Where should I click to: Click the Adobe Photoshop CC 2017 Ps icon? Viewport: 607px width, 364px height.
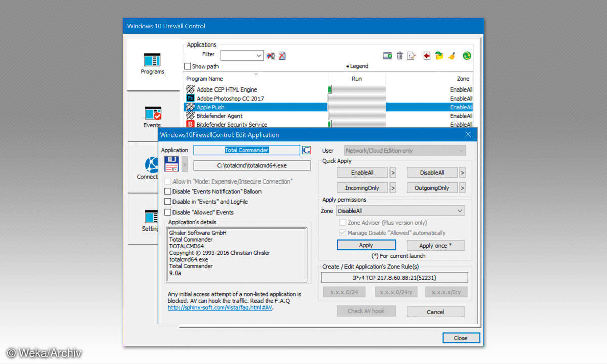pyautogui.click(x=190, y=98)
